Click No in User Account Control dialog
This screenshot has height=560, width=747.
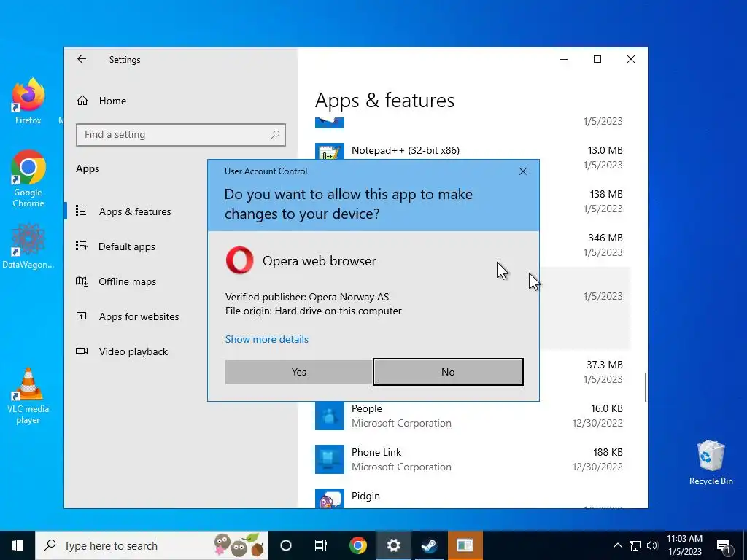click(x=448, y=372)
